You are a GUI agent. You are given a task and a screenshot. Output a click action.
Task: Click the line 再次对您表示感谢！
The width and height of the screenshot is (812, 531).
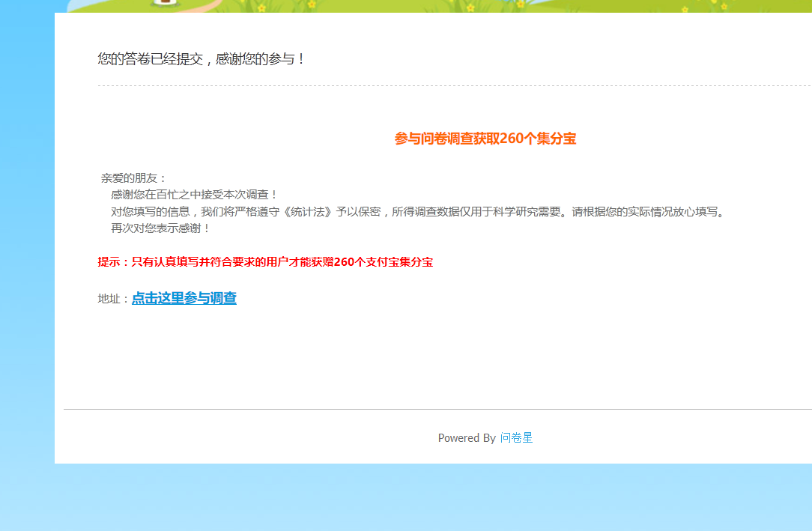[x=160, y=228]
